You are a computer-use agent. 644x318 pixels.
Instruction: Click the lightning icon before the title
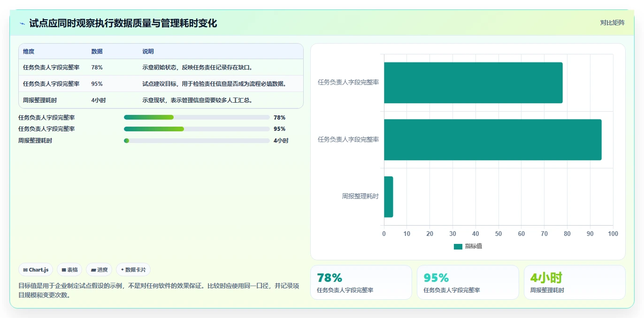[22, 23]
